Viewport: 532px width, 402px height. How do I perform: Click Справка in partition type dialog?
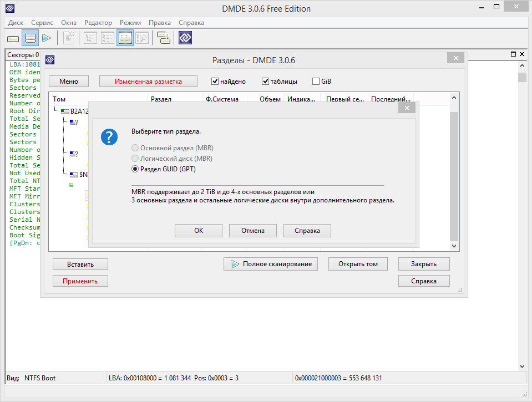coord(307,231)
